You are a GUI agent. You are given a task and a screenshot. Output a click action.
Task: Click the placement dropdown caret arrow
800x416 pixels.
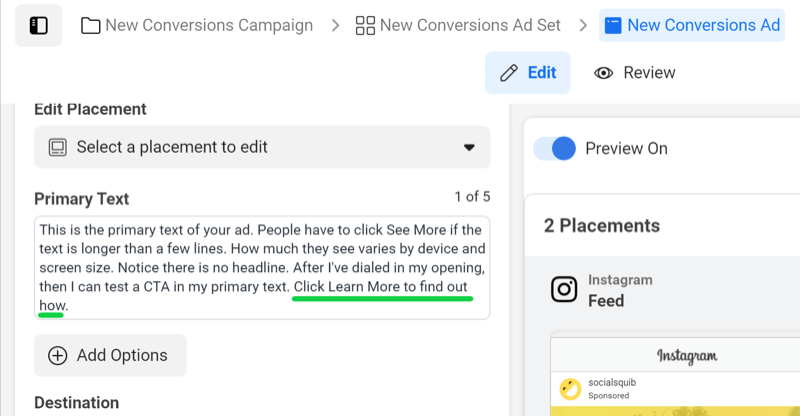[469, 148]
